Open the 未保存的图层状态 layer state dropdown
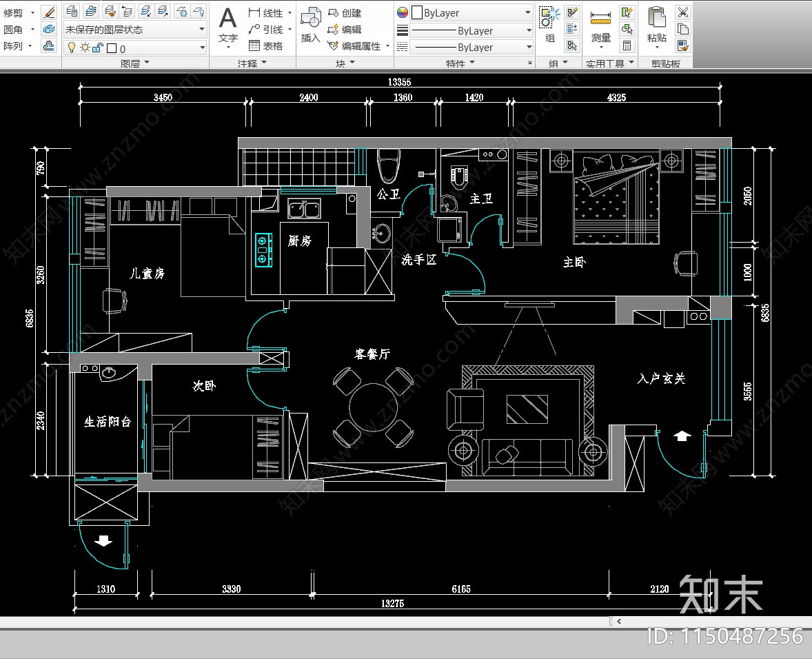812x663 pixels. [134, 30]
